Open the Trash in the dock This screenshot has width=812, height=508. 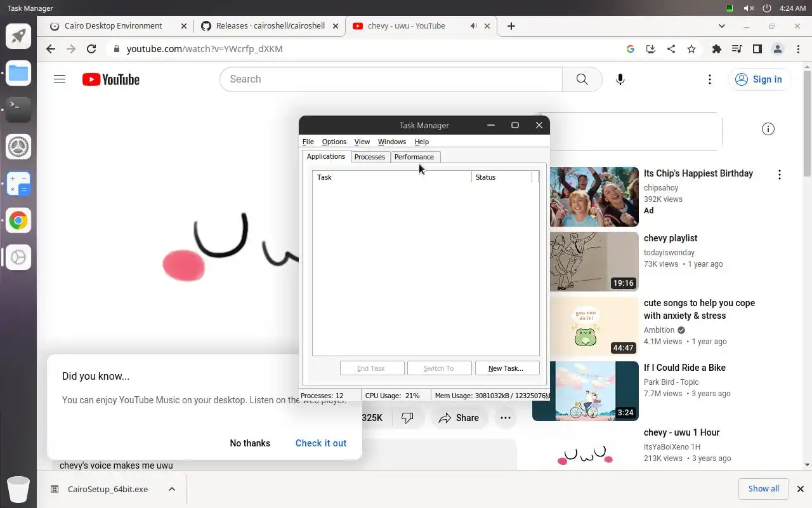pos(18,488)
